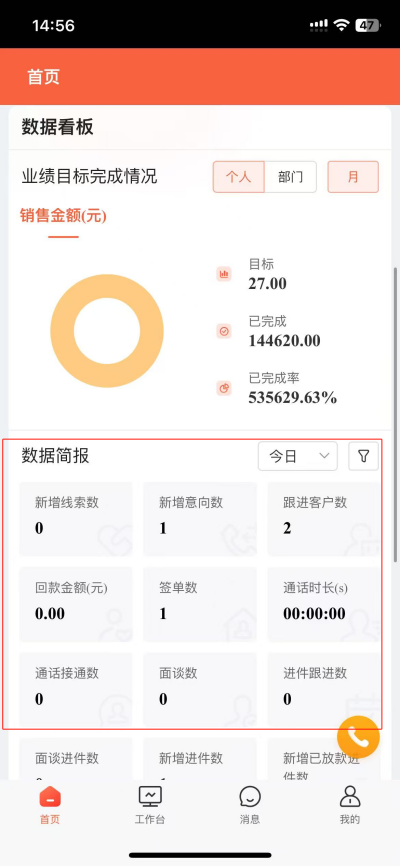Click the orange donut completion chart
Viewport: 400px width, 866px height.
tap(107, 331)
